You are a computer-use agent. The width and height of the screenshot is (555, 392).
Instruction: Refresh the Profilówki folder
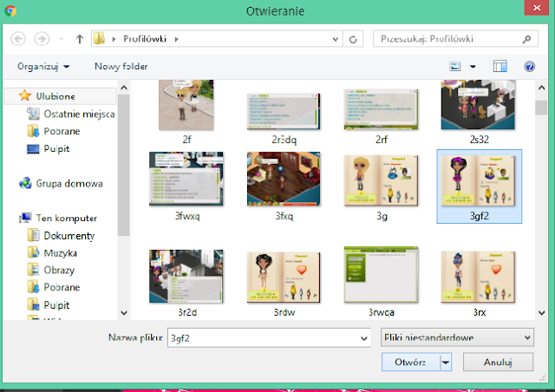click(x=353, y=39)
